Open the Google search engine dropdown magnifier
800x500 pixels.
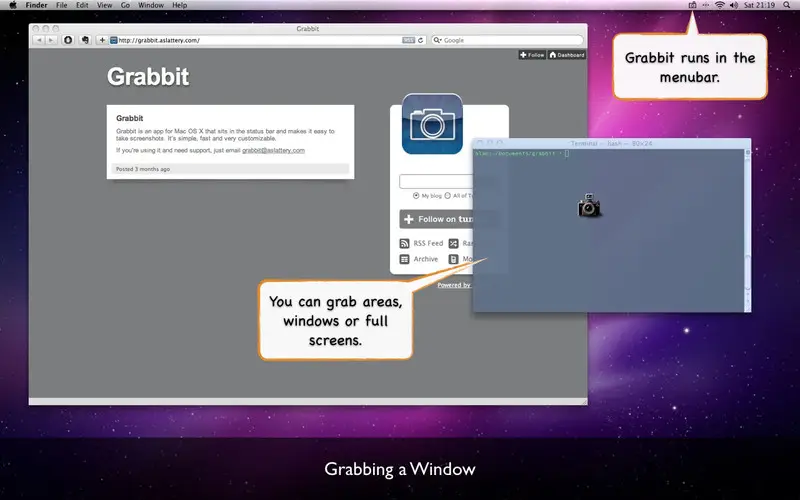(x=437, y=40)
